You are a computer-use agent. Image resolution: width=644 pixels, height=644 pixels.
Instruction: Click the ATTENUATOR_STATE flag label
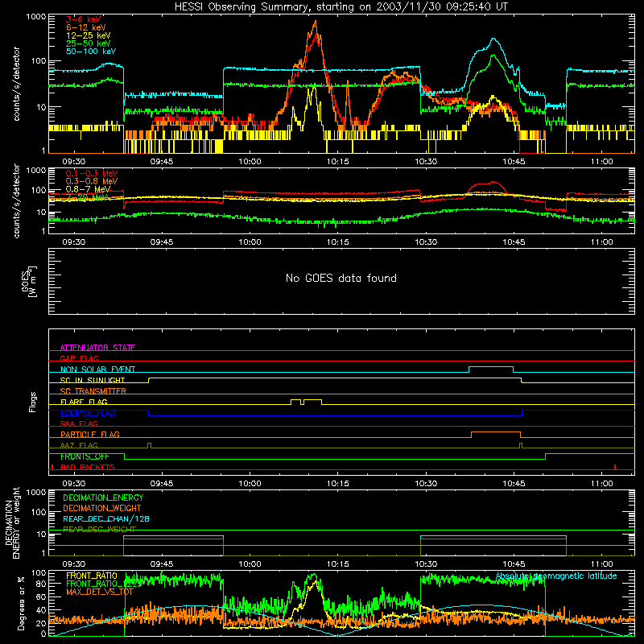click(97, 348)
